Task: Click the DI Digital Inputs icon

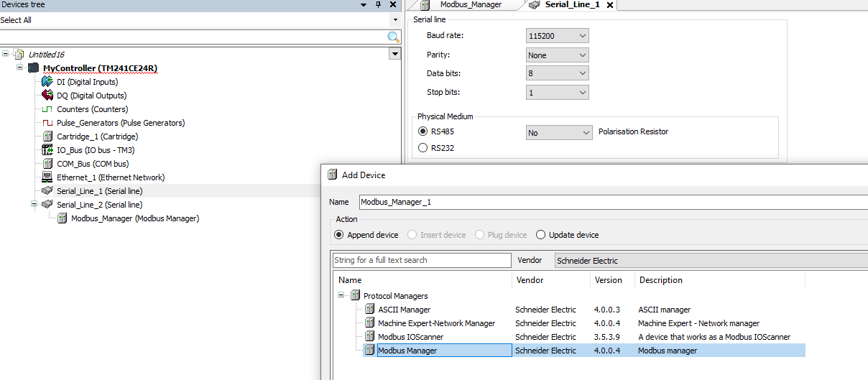Action: point(47,82)
